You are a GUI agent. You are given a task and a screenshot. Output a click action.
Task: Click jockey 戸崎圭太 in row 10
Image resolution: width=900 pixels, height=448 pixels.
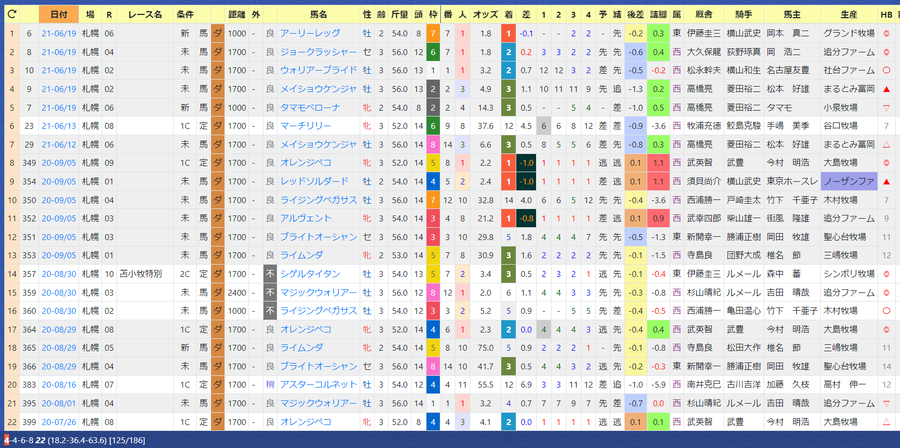[x=743, y=200]
